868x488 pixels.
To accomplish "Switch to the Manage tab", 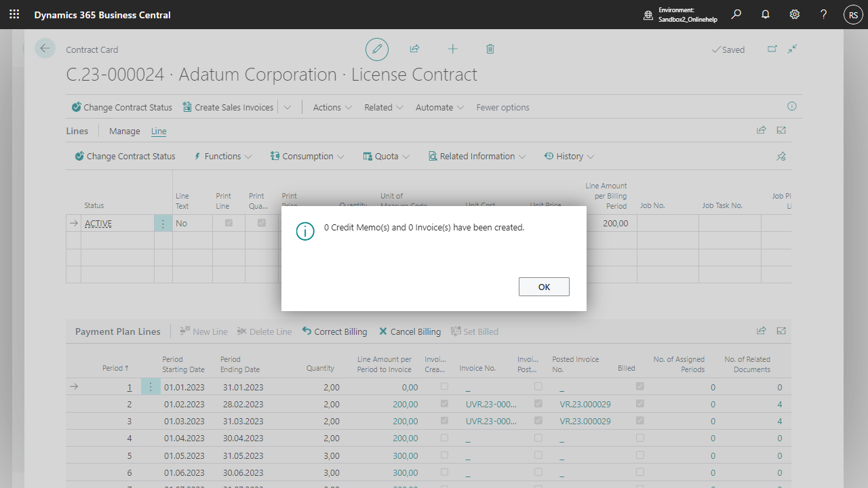I will [125, 131].
